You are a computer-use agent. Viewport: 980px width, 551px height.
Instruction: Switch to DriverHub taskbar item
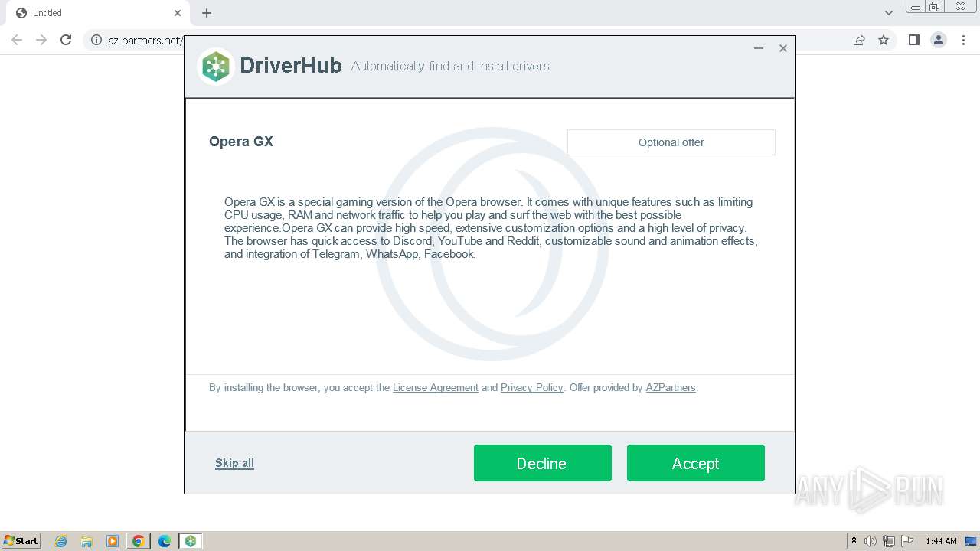191,541
